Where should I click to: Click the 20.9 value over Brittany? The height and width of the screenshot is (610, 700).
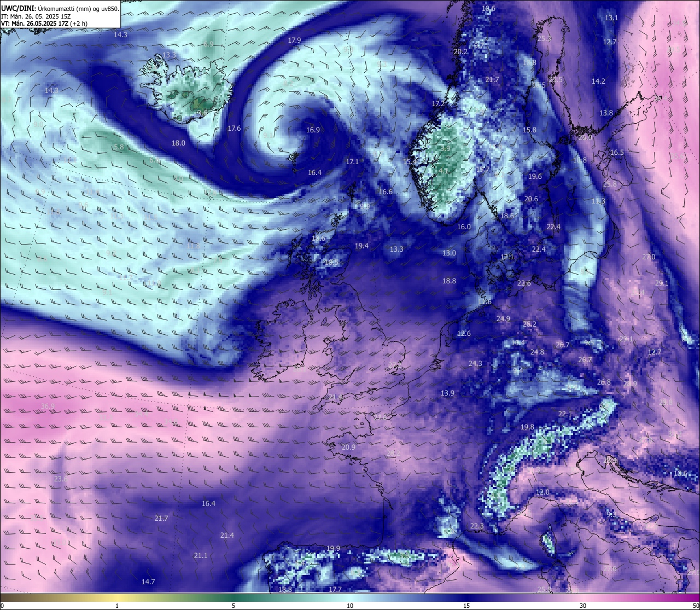(348, 448)
